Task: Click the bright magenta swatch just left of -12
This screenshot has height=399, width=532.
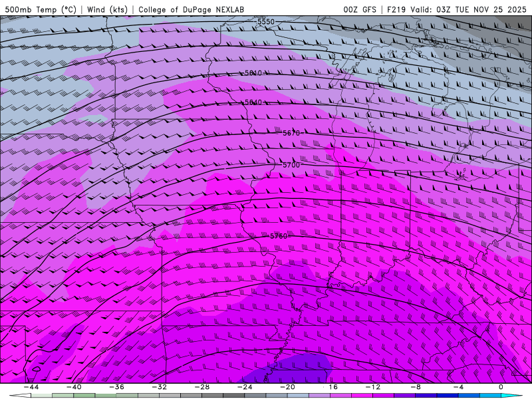Action: (x=362, y=396)
